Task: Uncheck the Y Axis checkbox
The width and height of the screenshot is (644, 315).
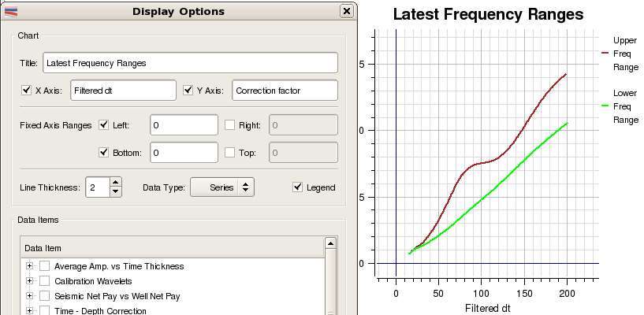Action: click(x=188, y=91)
